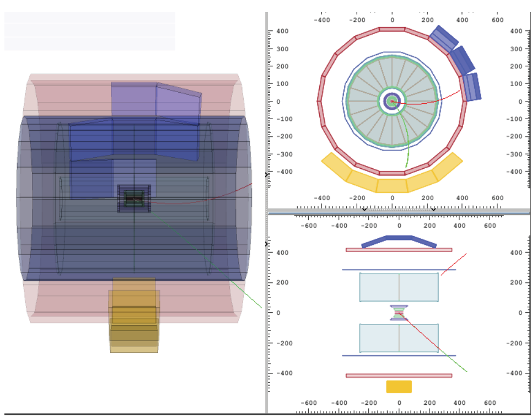The image size is (532, 417).
Task: Click the lower light-blue calorimeter in the side view
Action: click(399, 338)
